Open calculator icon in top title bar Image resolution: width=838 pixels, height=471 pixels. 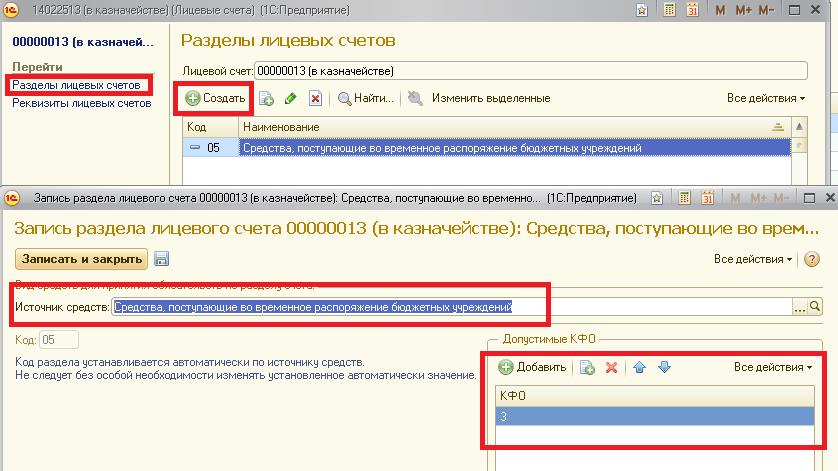(669, 10)
